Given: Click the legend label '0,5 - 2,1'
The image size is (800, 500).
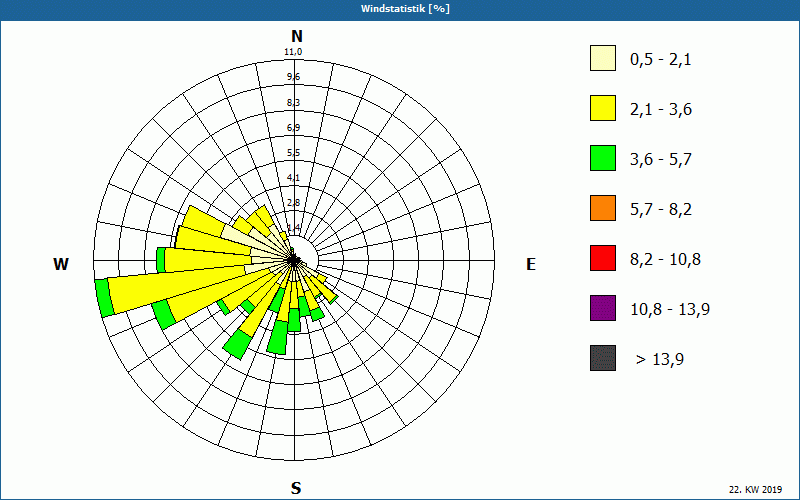Looking at the screenshot, I should (661, 60).
